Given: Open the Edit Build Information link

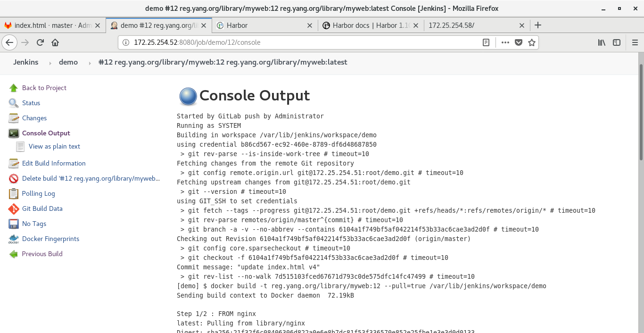Looking at the screenshot, I should (54, 163).
